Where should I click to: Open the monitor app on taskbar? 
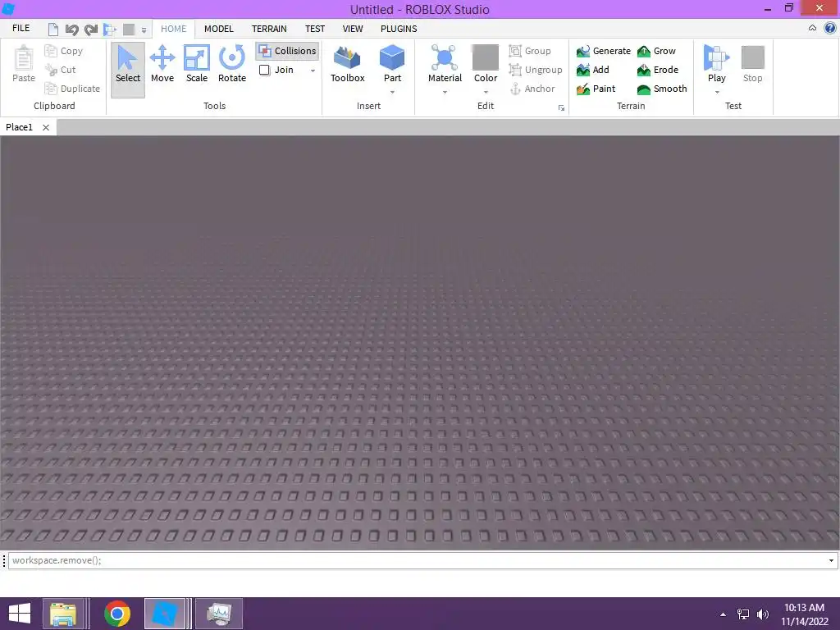[219, 614]
